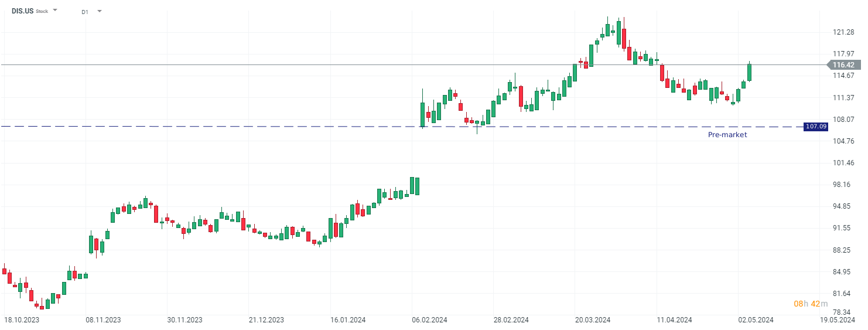Select the 08.11.2023 date on time axis
This screenshot has width=868, height=330.
point(104,320)
